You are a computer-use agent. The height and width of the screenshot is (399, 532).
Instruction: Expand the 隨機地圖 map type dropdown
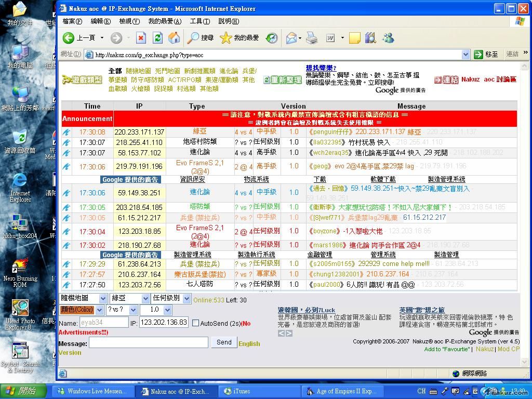pos(103,299)
